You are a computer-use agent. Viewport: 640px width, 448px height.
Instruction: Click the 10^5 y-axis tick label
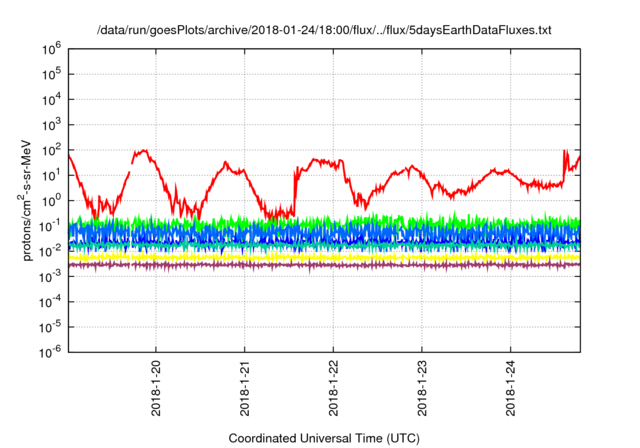(51, 74)
